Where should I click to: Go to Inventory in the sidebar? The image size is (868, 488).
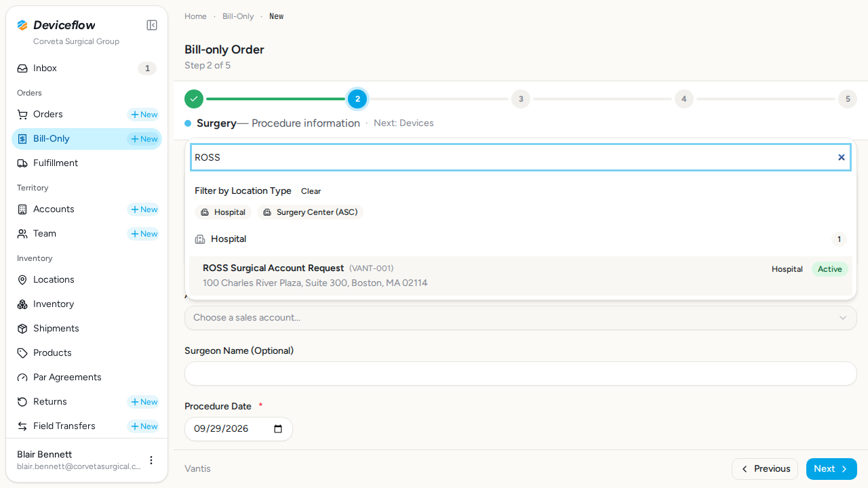[x=87, y=304]
